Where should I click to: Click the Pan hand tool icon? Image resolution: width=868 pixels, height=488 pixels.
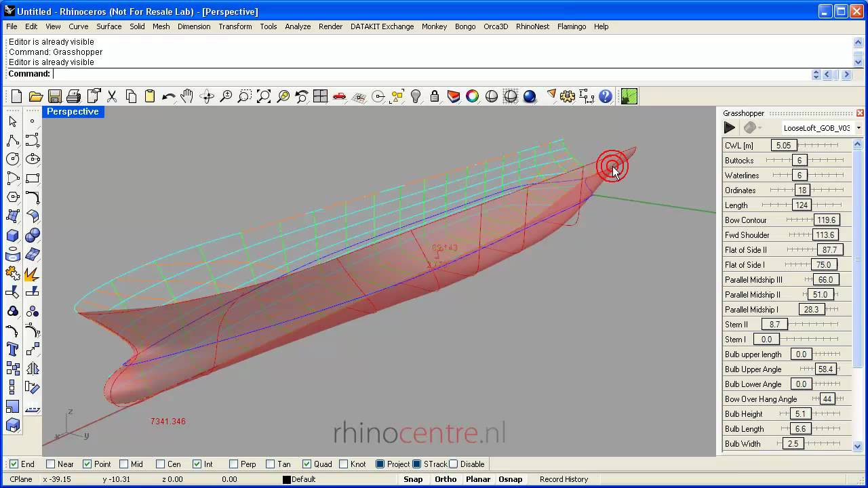pyautogui.click(x=188, y=96)
